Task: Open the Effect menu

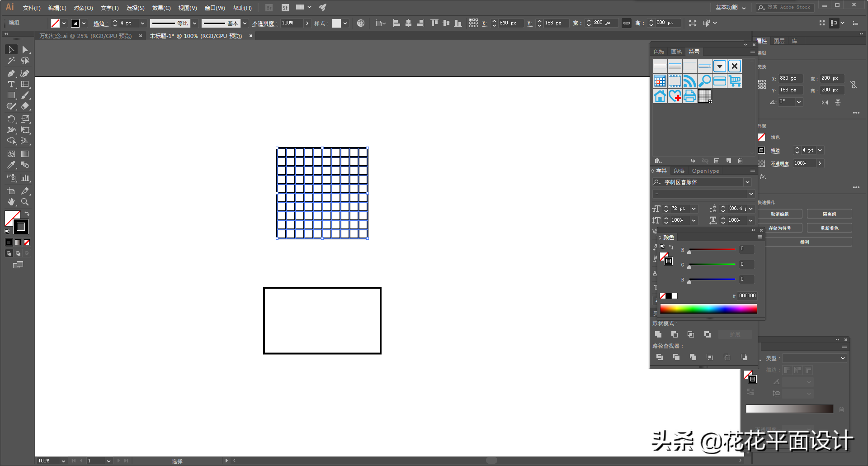Action: [x=161, y=8]
